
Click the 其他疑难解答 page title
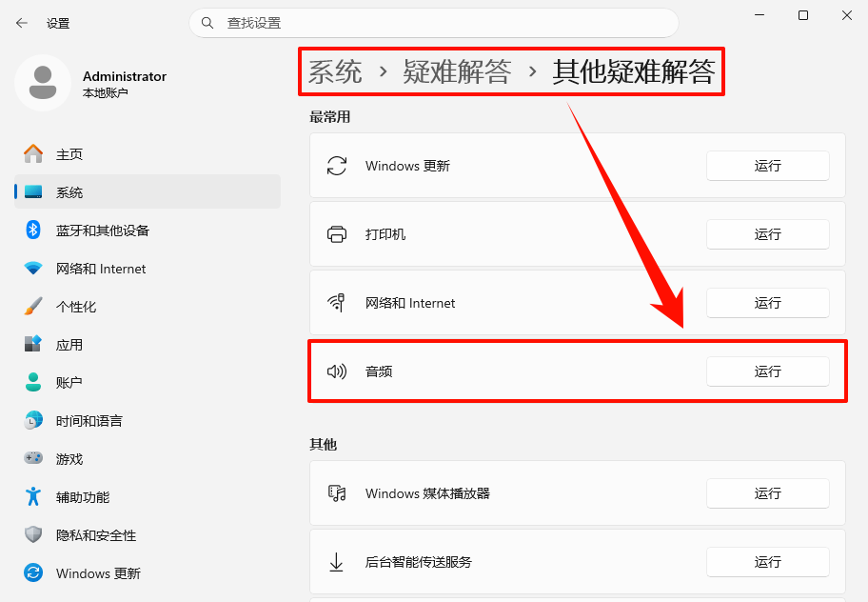634,72
